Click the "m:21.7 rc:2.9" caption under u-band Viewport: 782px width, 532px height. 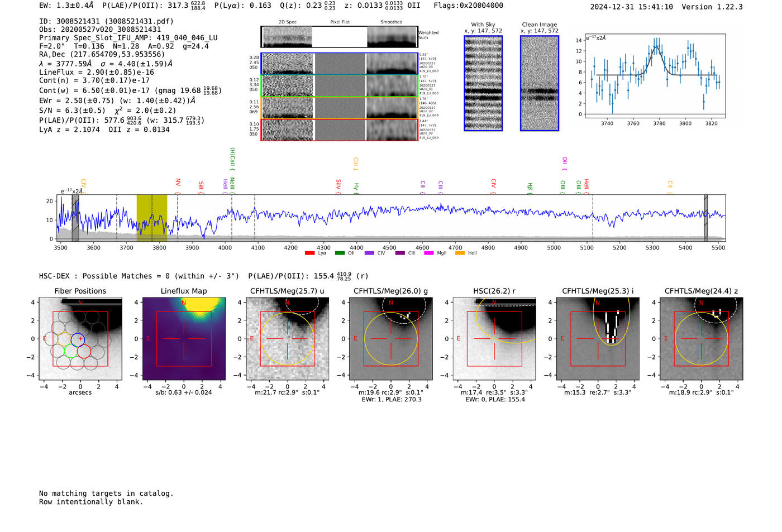pyautogui.click(x=287, y=392)
